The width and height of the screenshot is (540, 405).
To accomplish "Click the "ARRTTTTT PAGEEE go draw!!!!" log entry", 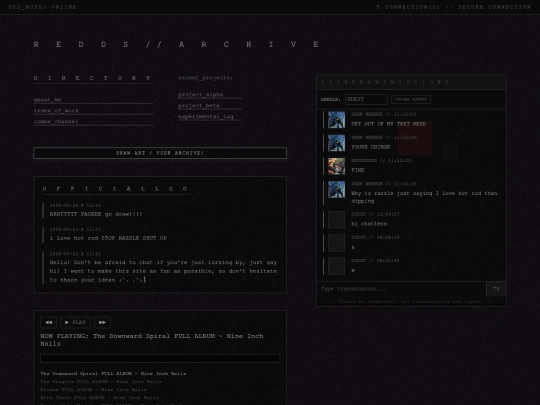I will tap(96, 214).
